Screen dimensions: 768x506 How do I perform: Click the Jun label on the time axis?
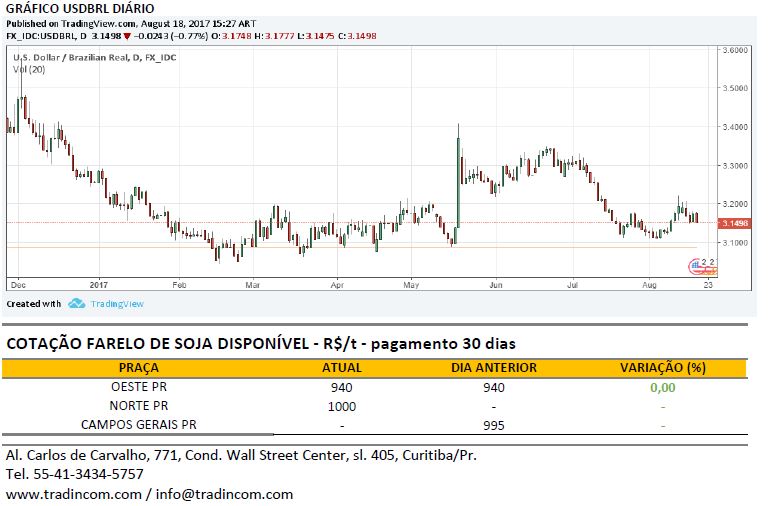(496, 285)
